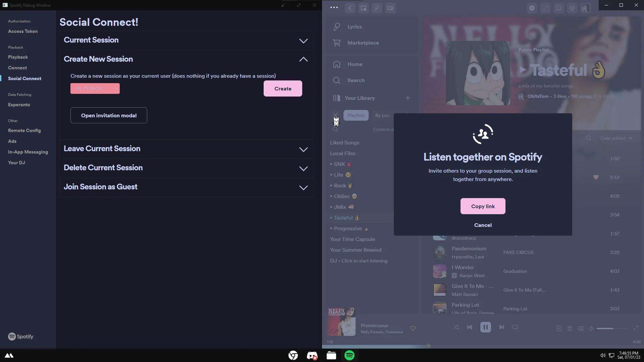Toggle repeat mode
644x362 pixels.
(x=515, y=327)
